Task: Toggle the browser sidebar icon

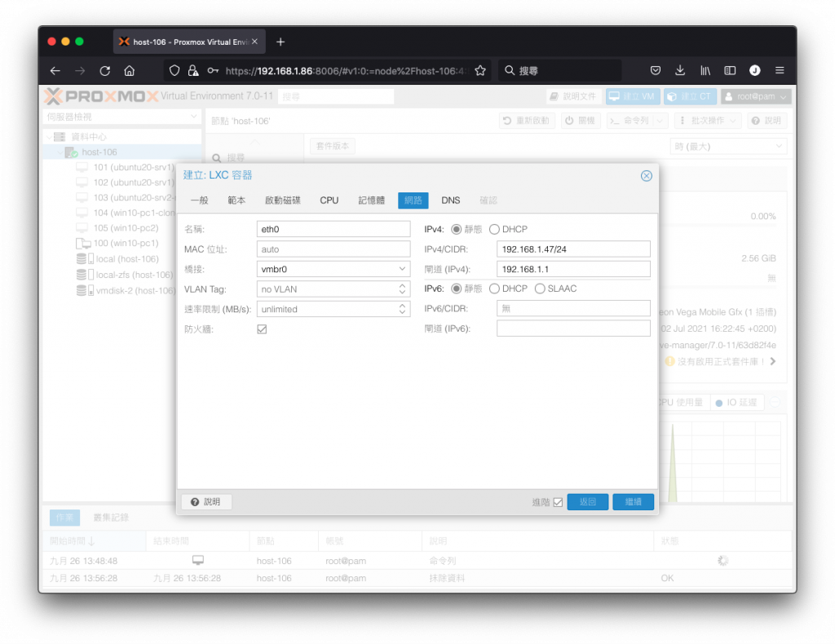Action: click(730, 71)
